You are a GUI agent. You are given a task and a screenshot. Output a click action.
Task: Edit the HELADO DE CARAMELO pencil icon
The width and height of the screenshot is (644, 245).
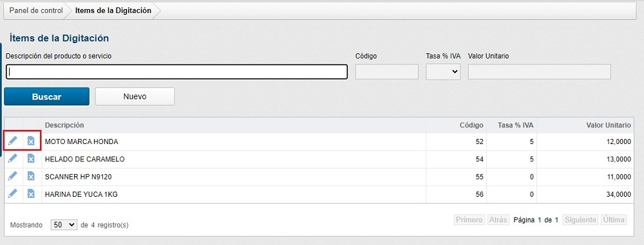(13, 159)
